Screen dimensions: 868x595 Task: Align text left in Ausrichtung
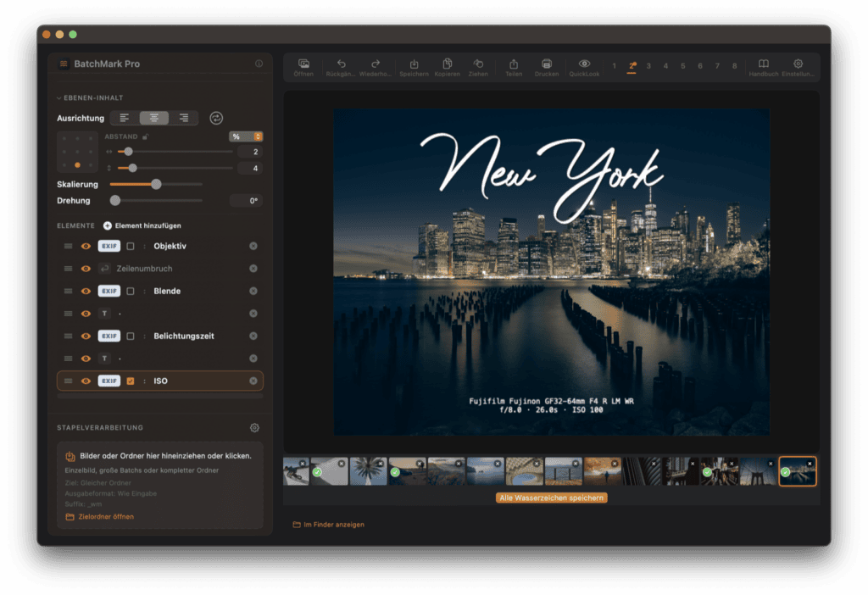point(125,118)
